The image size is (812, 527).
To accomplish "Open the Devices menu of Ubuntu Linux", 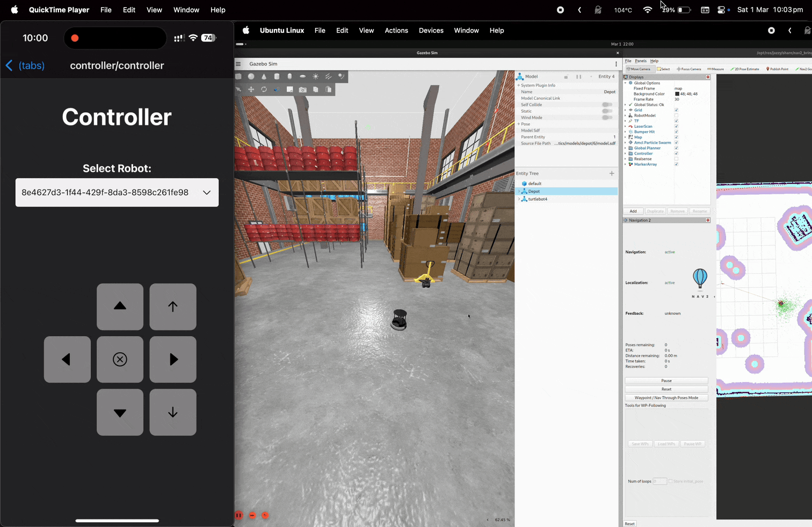I will pos(431,31).
